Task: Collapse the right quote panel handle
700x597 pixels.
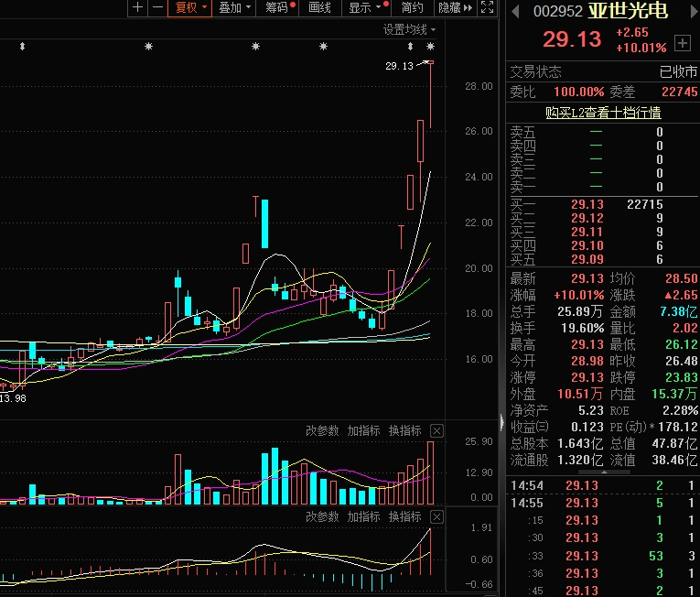Action: 500,423
